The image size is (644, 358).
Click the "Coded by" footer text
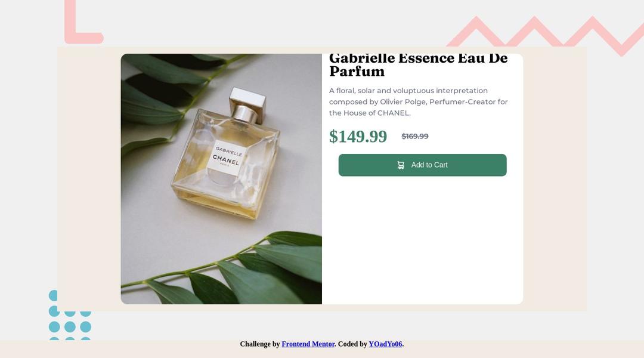pyautogui.click(x=352, y=344)
